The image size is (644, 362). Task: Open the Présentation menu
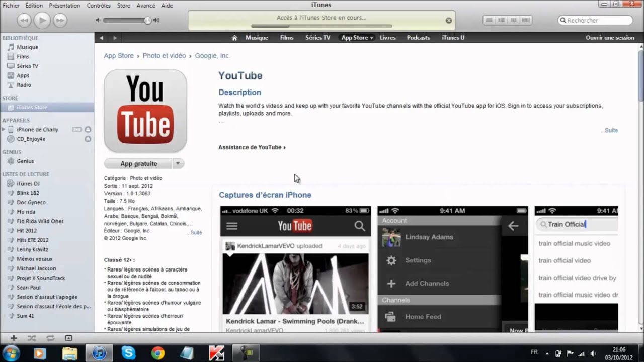click(x=64, y=6)
